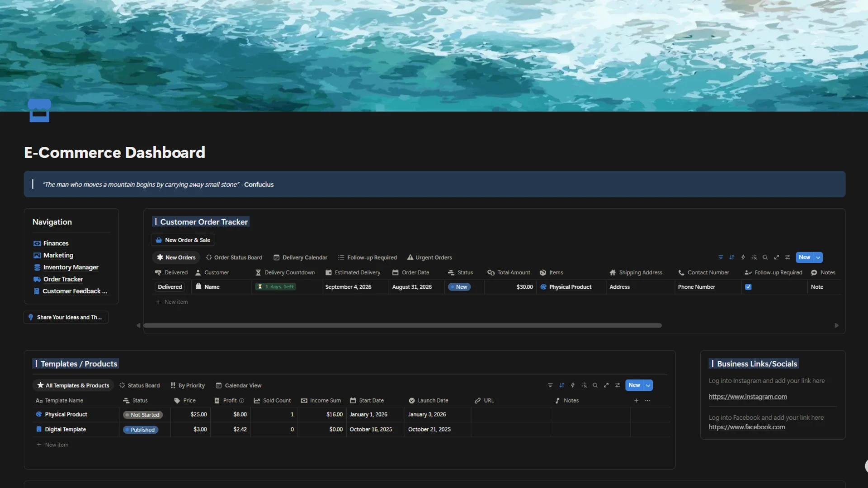Uncheck the Follow-up Required checkbox

pyautogui.click(x=748, y=286)
